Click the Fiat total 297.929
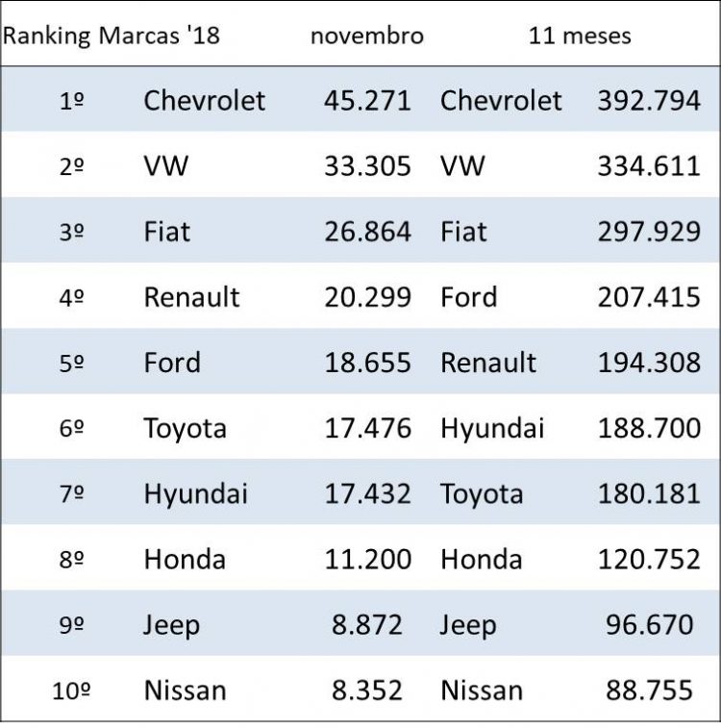Viewport: 721px width, 728px height. (649, 231)
